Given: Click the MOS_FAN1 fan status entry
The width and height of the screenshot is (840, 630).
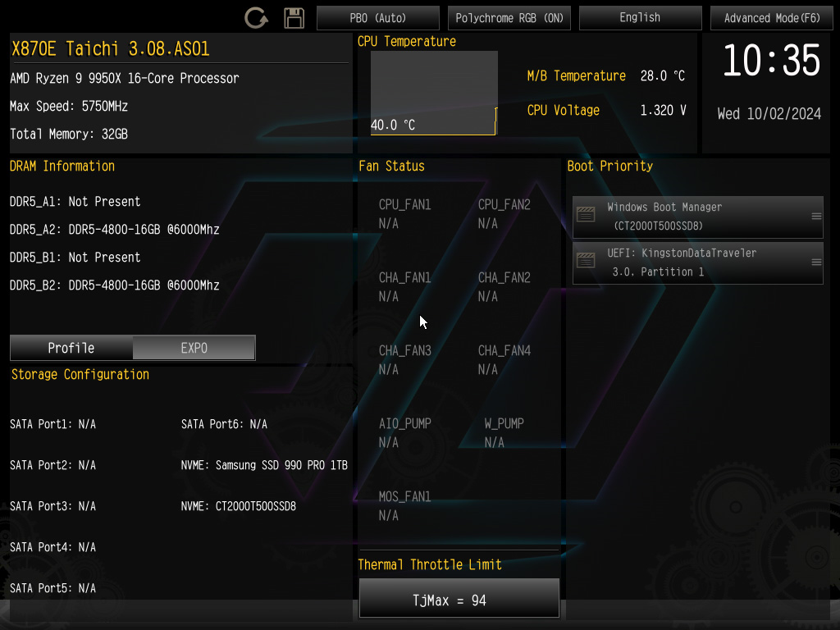Looking at the screenshot, I should click(x=404, y=505).
